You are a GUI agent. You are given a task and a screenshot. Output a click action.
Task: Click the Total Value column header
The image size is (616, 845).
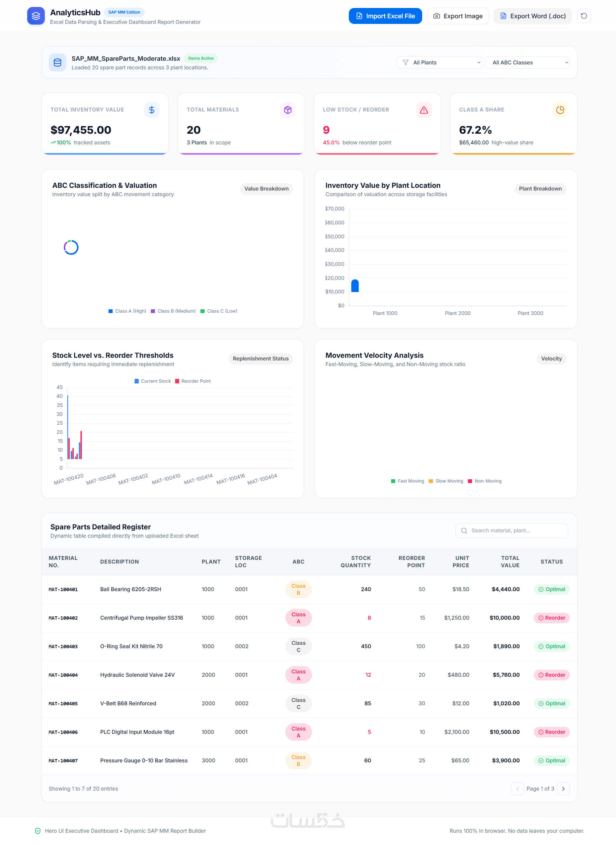(x=510, y=562)
